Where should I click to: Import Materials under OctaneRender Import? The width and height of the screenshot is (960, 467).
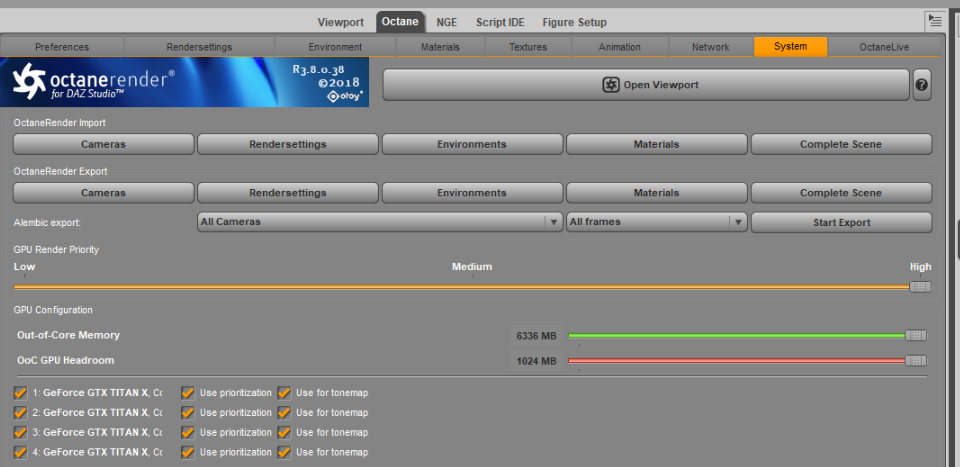point(656,144)
